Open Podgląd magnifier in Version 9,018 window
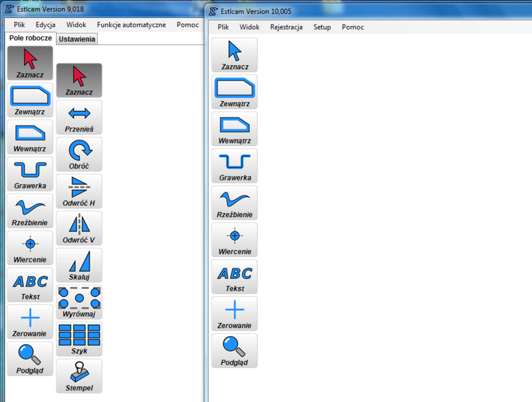 coord(30,359)
